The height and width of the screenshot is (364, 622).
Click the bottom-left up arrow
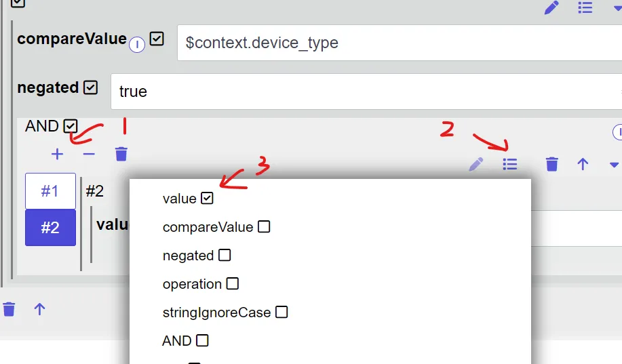coord(39,309)
